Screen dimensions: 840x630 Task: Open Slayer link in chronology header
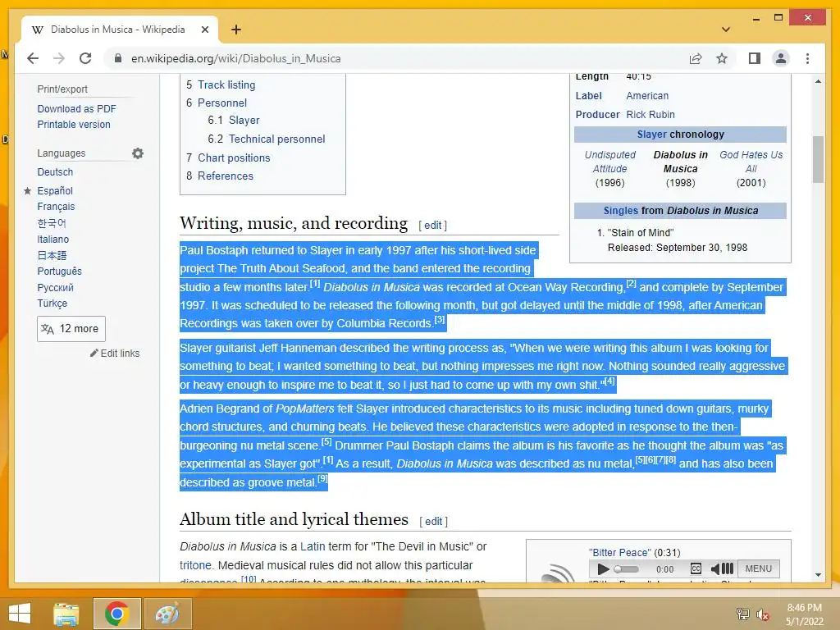(652, 135)
